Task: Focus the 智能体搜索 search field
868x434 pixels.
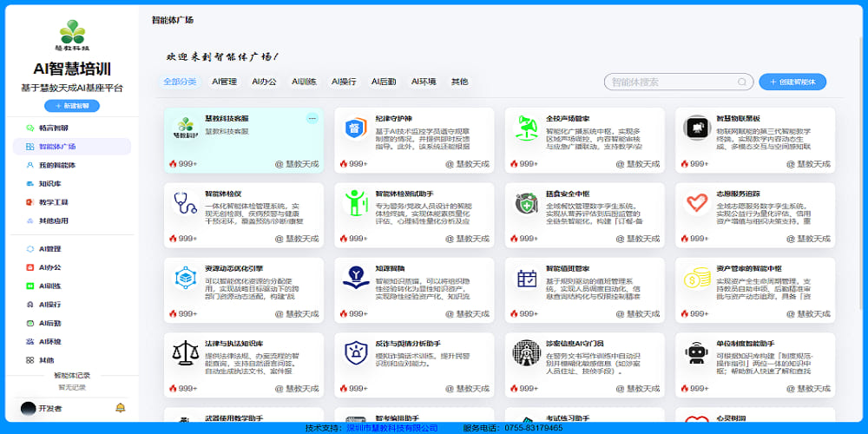Action: (x=679, y=82)
